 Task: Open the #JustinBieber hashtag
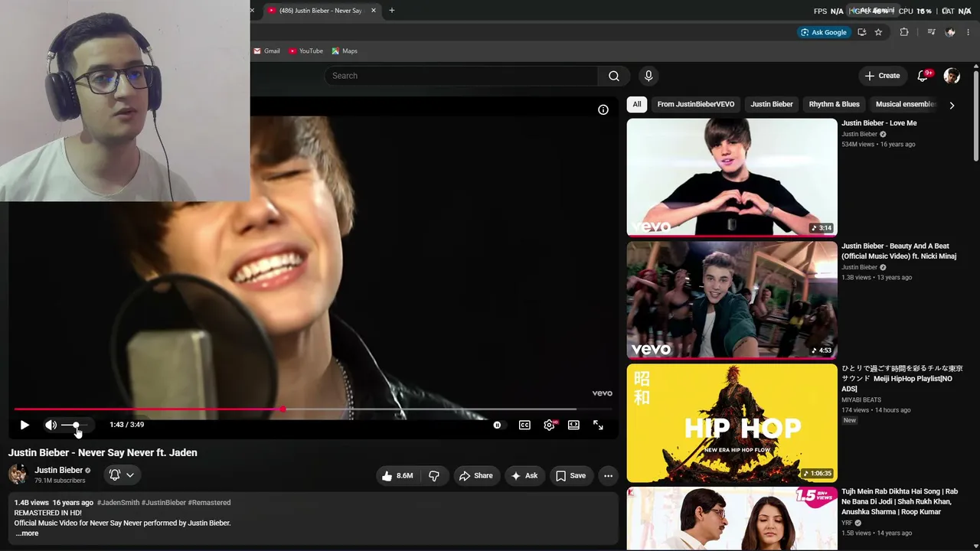164,503
